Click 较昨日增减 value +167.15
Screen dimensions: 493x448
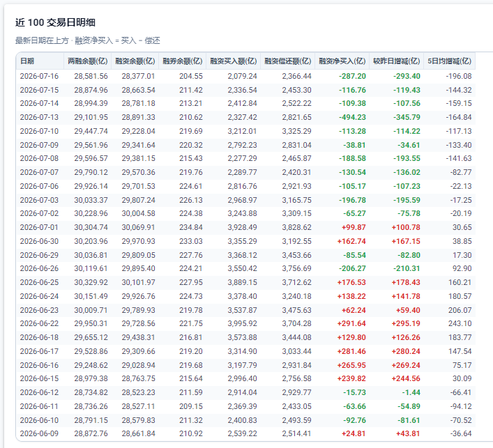[x=406, y=241]
